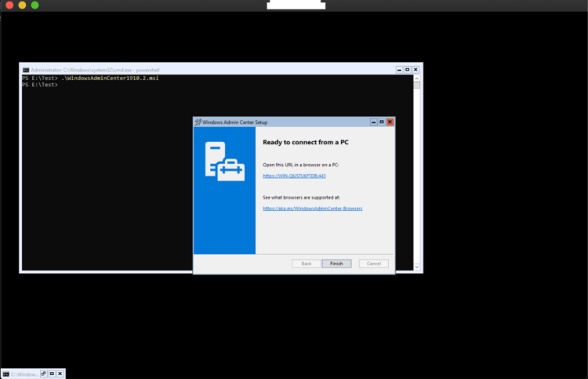Viewport: 588px width, 379px height.
Task: Click the yellow macOS minimize button
Action: coord(22,5)
